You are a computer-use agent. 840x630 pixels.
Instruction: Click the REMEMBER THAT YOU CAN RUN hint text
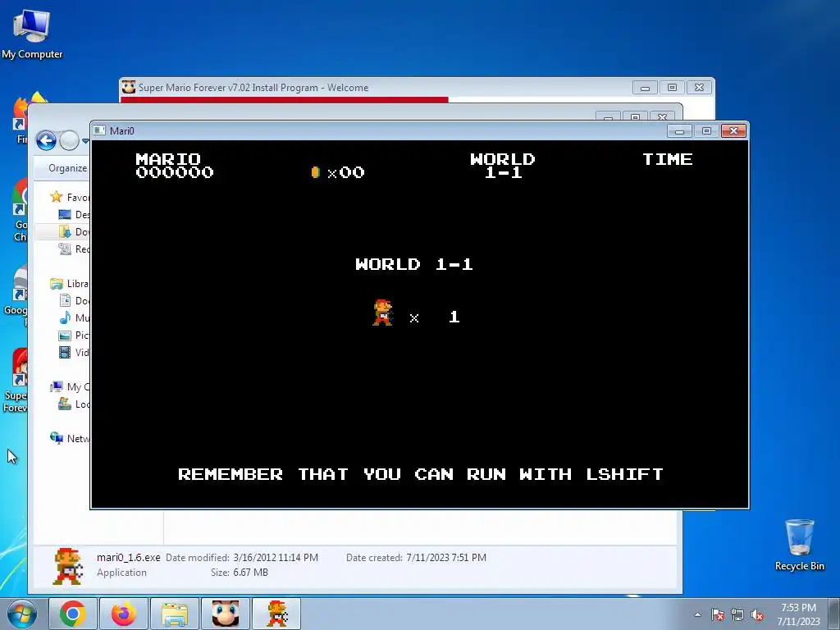pos(421,474)
